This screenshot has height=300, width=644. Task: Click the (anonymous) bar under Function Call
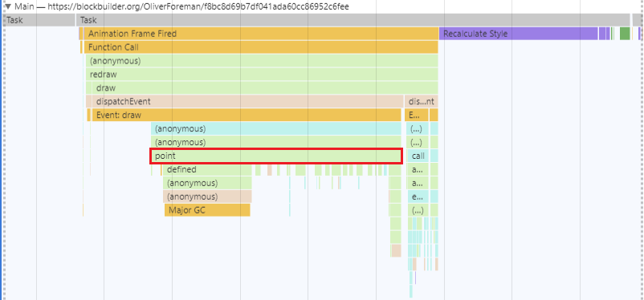coord(262,61)
